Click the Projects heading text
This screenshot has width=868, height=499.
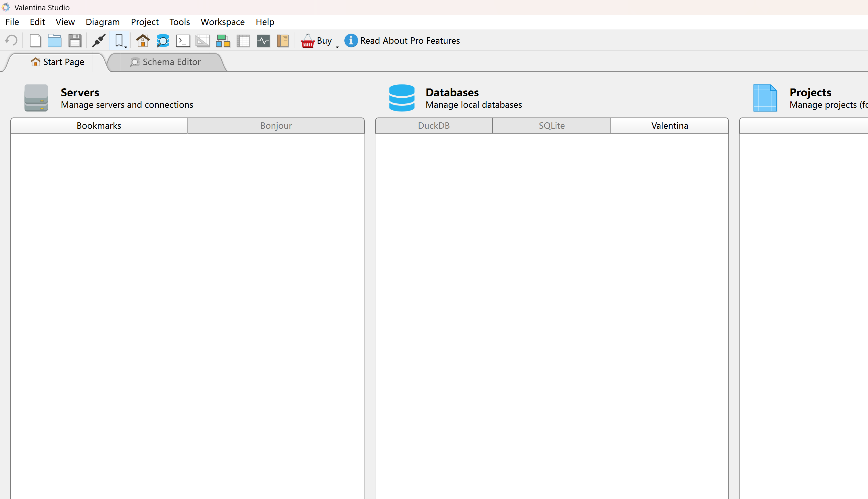click(x=811, y=93)
